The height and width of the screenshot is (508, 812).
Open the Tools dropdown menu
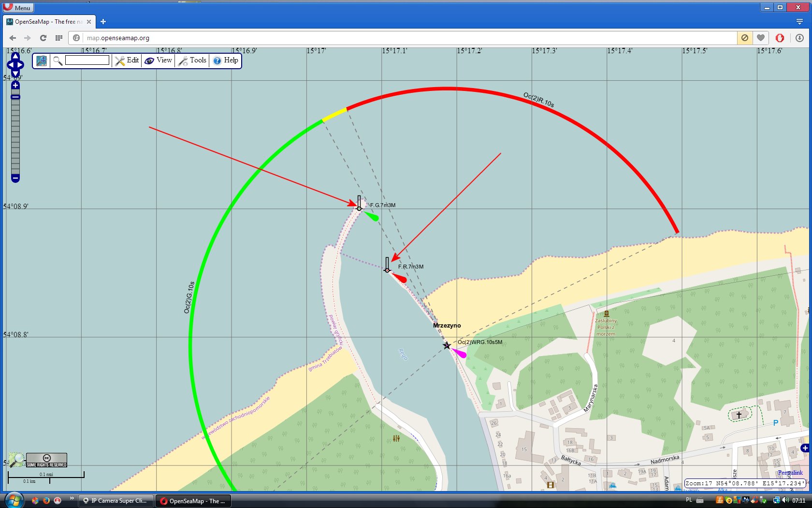point(192,60)
